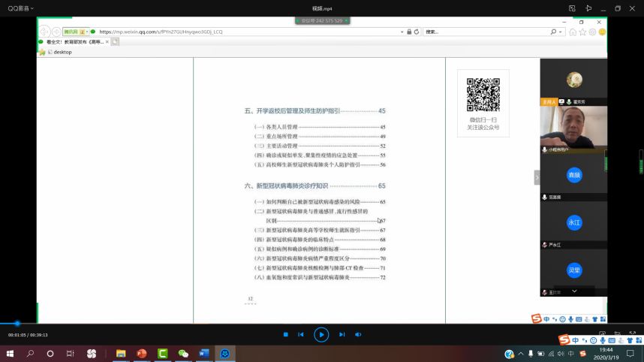
Task: Click the 腾讯网 green site badge
Action: (76, 32)
